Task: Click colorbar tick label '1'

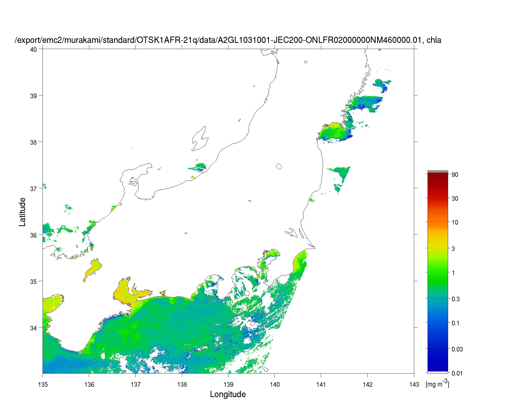Action: [x=453, y=273]
